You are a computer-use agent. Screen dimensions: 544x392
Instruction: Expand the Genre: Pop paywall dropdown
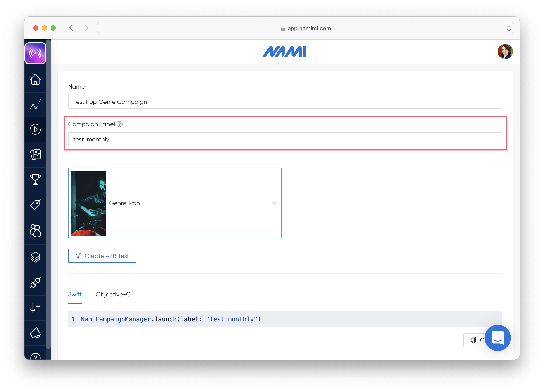point(274,203)
